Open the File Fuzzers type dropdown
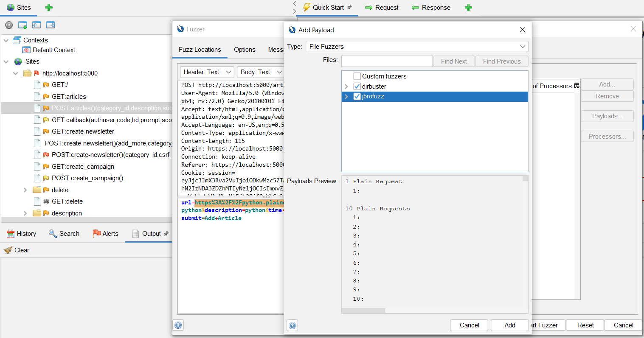The width and height of the screenshot is (644, 338). (x=523, y=46)
